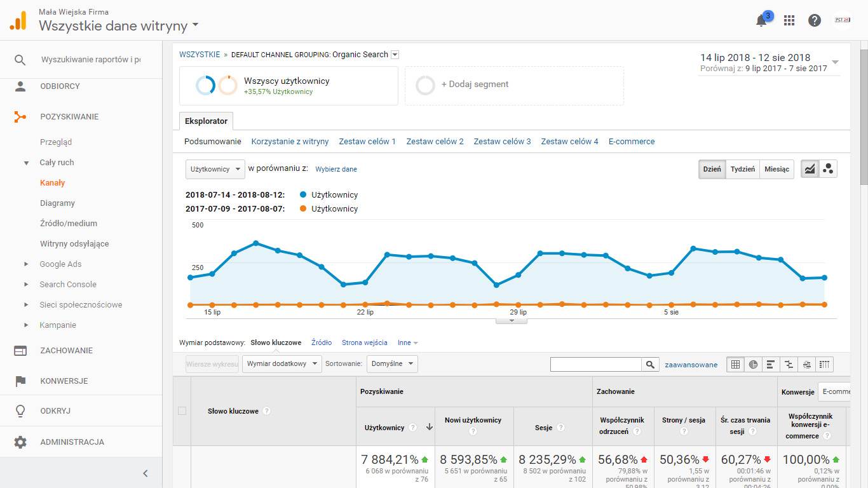
Task: Switch to motion chart view icon
Action: pyautogui.click(x=828, y=169)
